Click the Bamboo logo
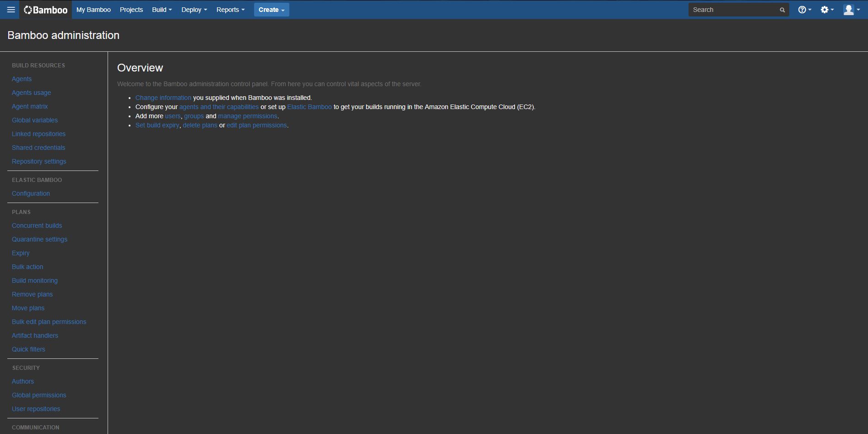The width and height of the screenshot is (868, 434). 46,10
